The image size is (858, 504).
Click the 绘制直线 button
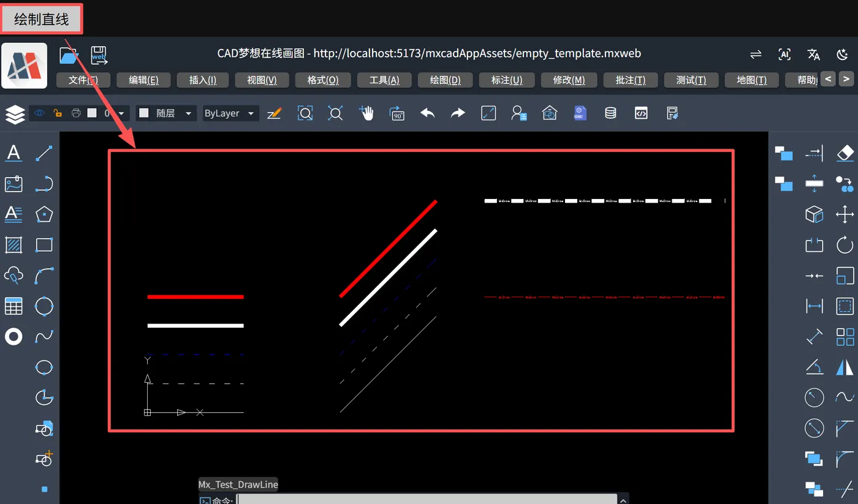[x=42, y=19]
